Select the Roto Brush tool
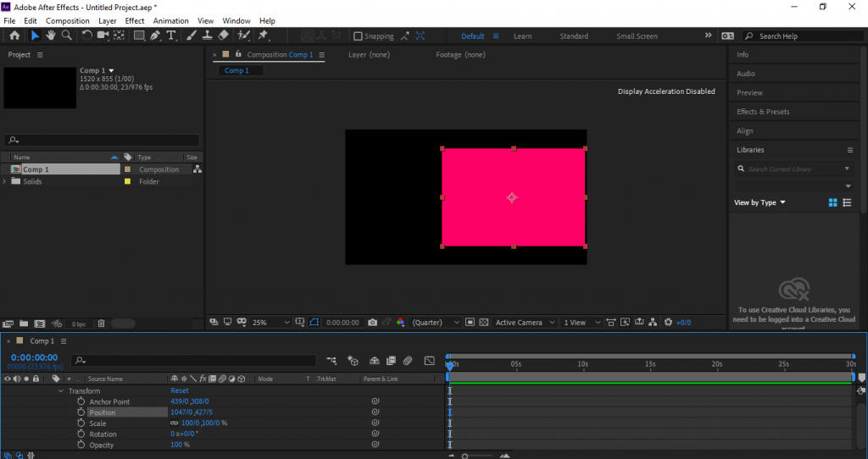 point(243,36)
